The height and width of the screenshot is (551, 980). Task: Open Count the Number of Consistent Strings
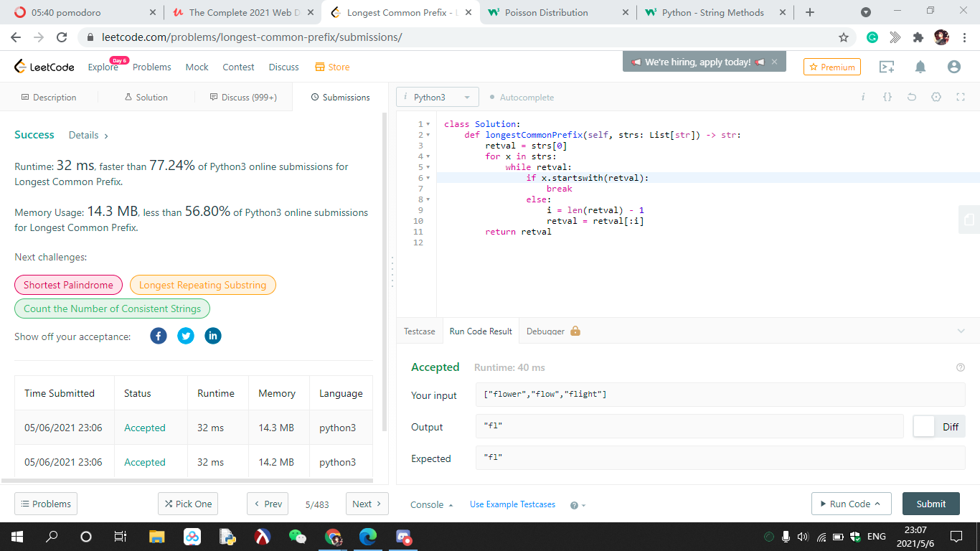112,309
